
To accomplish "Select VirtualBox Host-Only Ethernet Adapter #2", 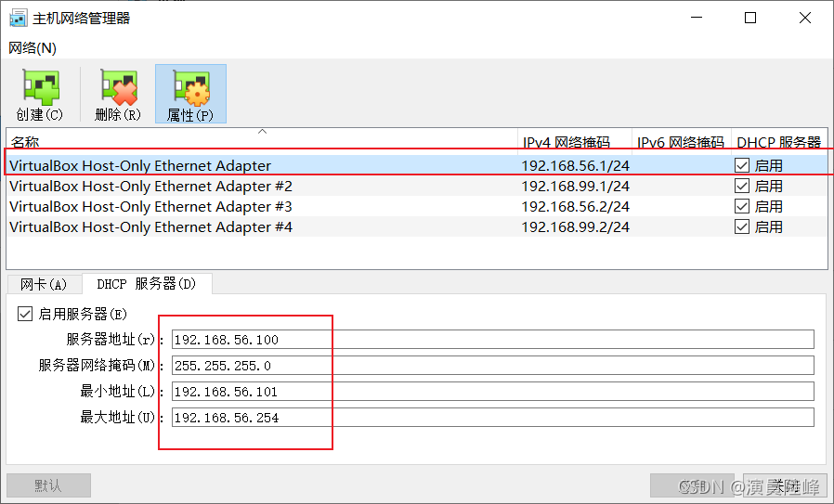I will [x=417, y=186].
